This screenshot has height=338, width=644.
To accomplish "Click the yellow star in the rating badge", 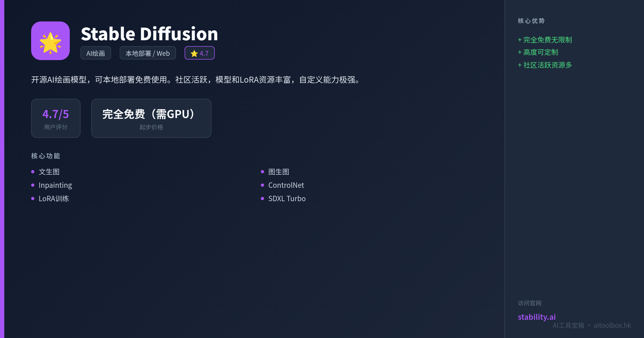I will click(x=193, y=53).
